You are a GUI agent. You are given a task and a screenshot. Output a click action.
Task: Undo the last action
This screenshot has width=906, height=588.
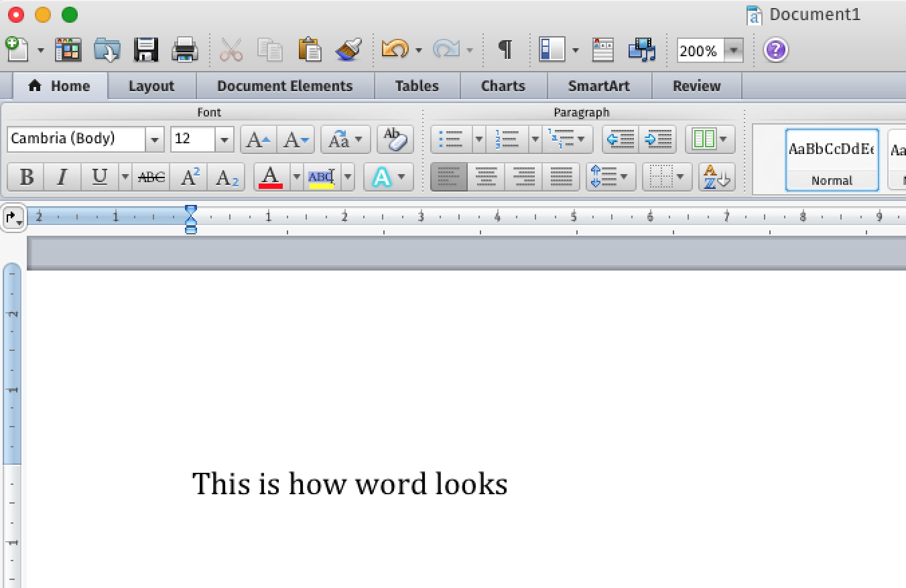[395, 50]
